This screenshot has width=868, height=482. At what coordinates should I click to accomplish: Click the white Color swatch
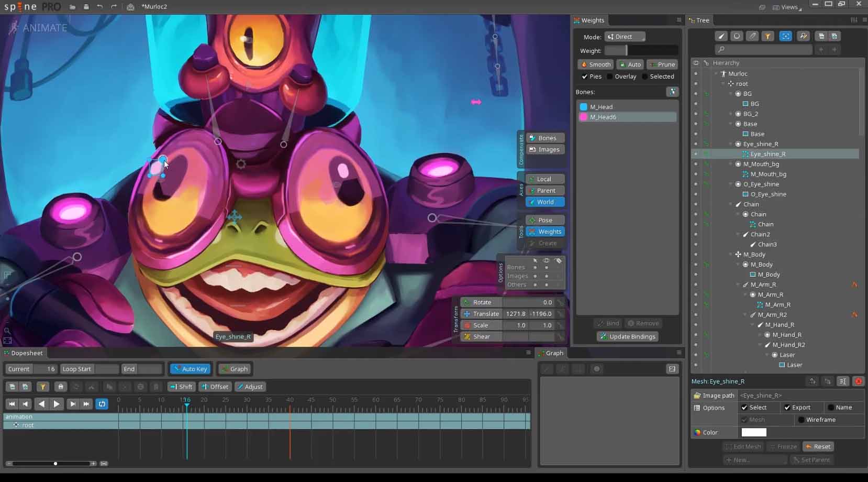tap(754, 432)
